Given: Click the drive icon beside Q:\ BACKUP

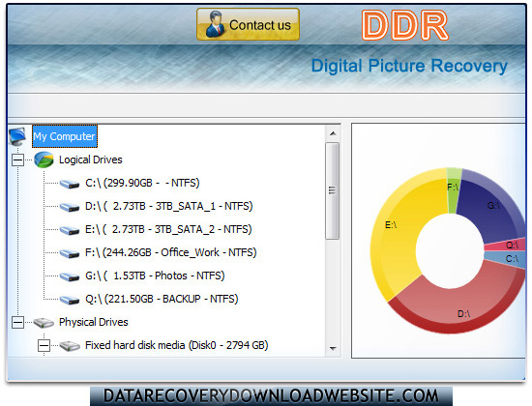Looking at the screenshot, I should 70,300.
